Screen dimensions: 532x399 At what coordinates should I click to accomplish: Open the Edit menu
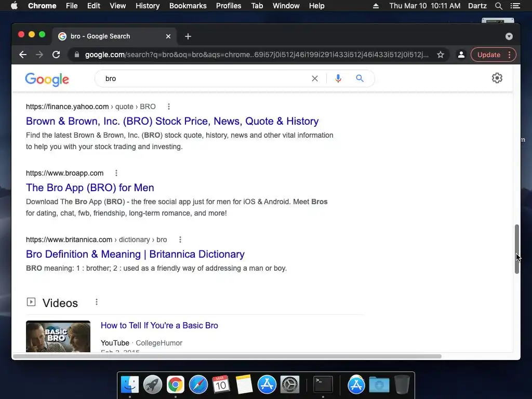(x=94, y=6)
